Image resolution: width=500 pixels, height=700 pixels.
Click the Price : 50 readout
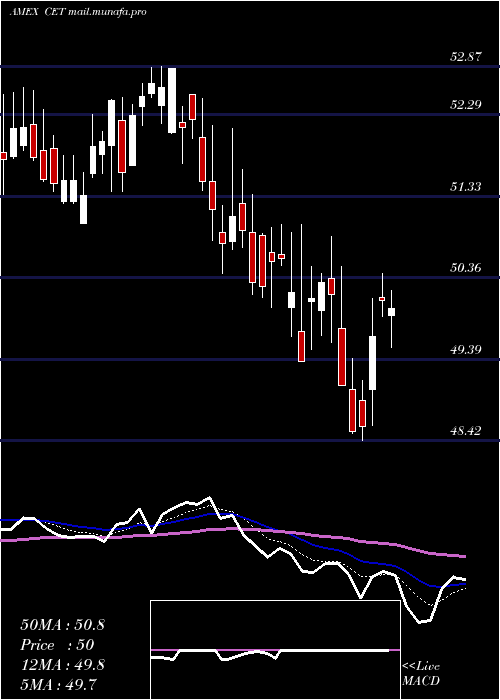[x=57, y=645]
